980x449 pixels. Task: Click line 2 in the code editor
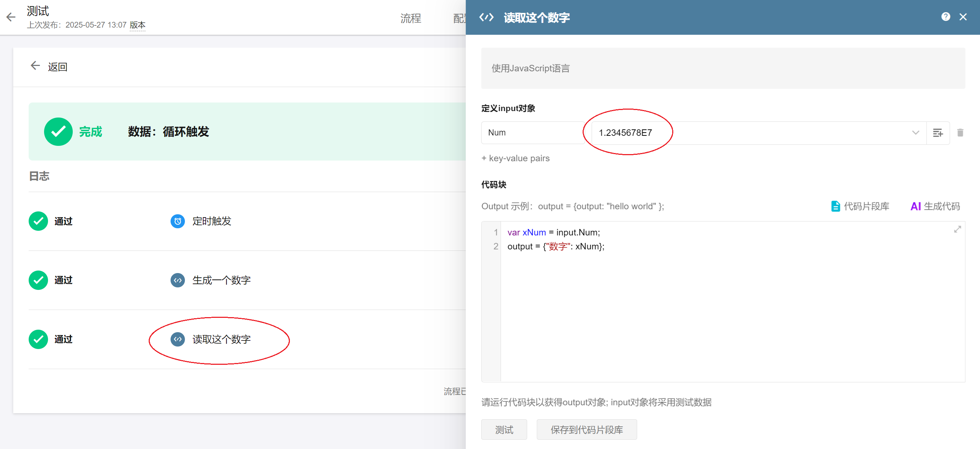556,247
